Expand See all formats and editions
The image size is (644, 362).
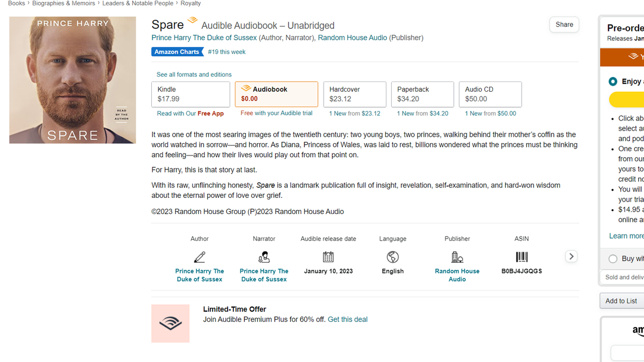point(194,75)
